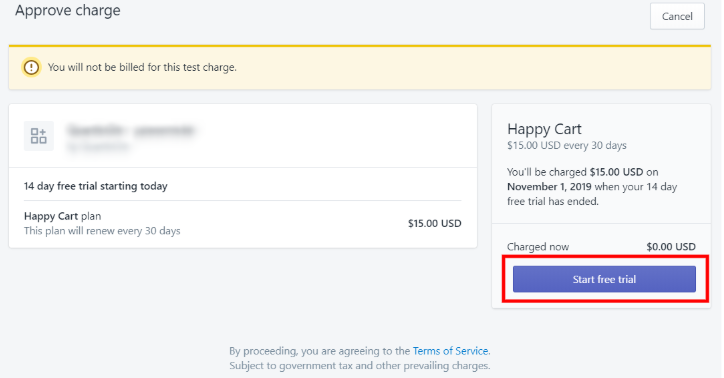The image size is (724, 378).
Task: Open the Terms of Service link
Action: (450, 351)
